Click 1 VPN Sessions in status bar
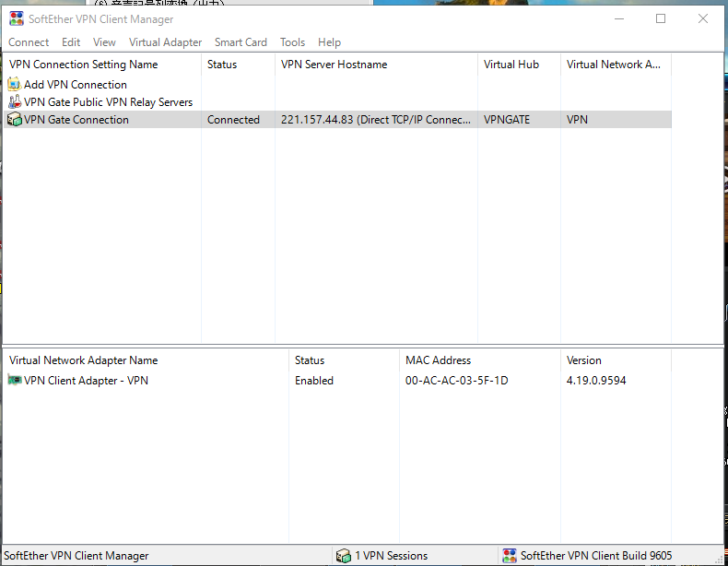This screenshot has width=728, height=566. pyautogui.click(x=392, y=556)
